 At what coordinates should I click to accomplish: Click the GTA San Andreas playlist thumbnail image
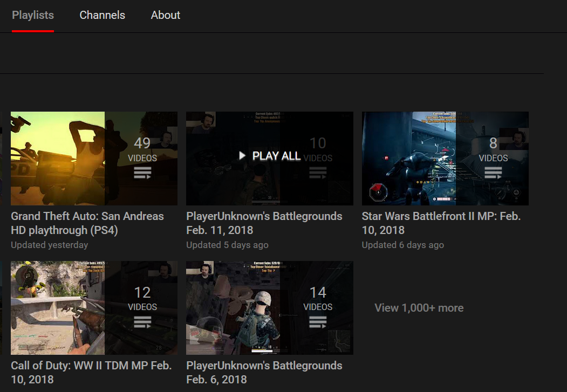[x=94, y=158]
